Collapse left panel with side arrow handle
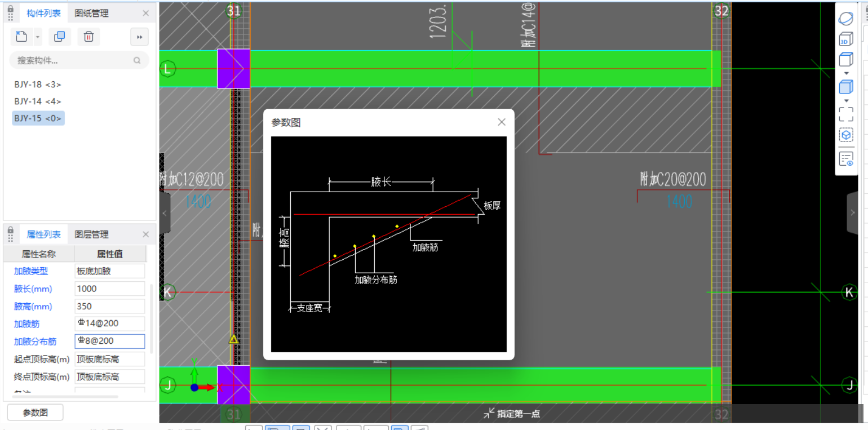This screenshot has height=430, width=868. (165, 213)
